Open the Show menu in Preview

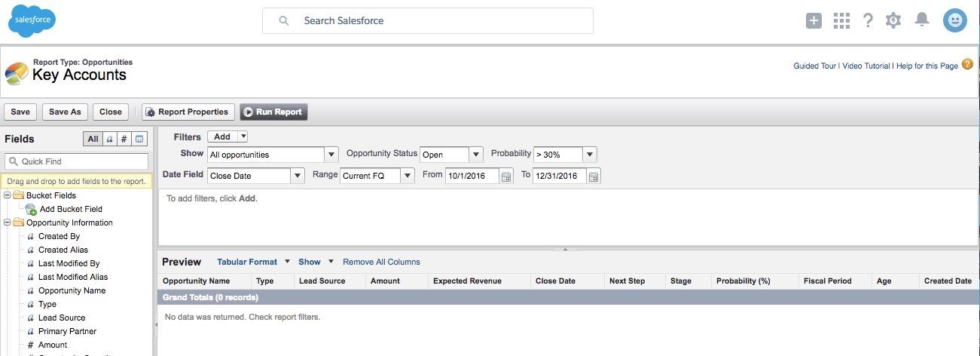pyautogui.click(x=316, y=262)
